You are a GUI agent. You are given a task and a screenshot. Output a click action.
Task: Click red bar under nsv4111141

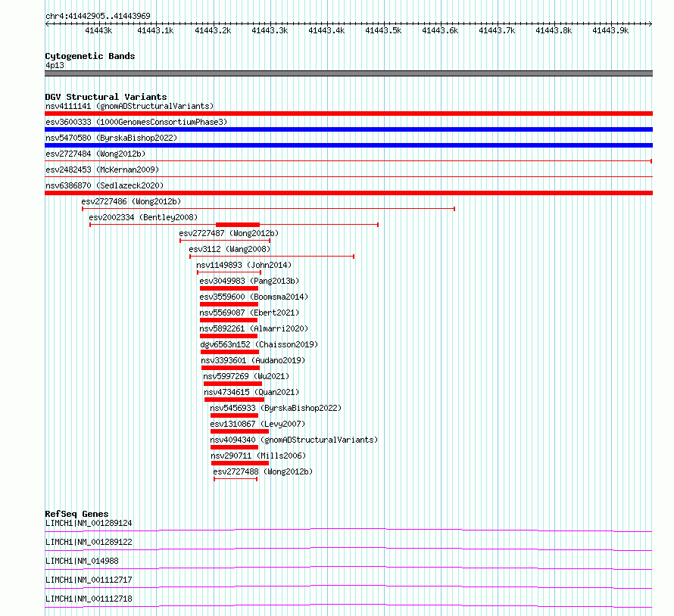click(348, 114)
